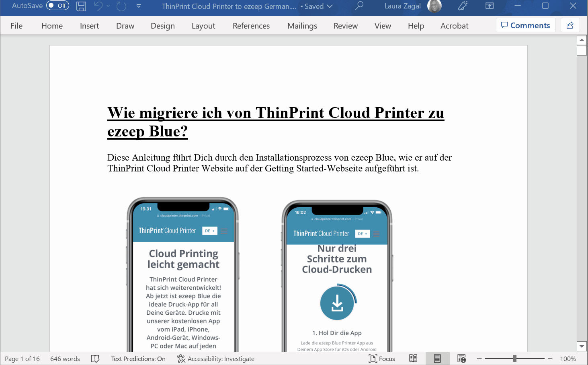The height and width of the screenshot is (365, 588).
Task: Open Customize Quick Access Toolbar dropdown
Action: tap(139, 6)
